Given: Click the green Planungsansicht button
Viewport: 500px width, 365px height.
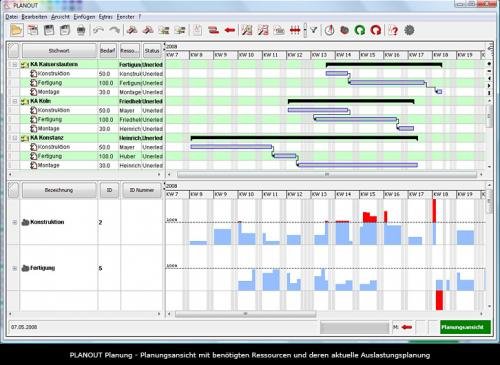Looking at the screenshot, I should (x=465, y=327).
